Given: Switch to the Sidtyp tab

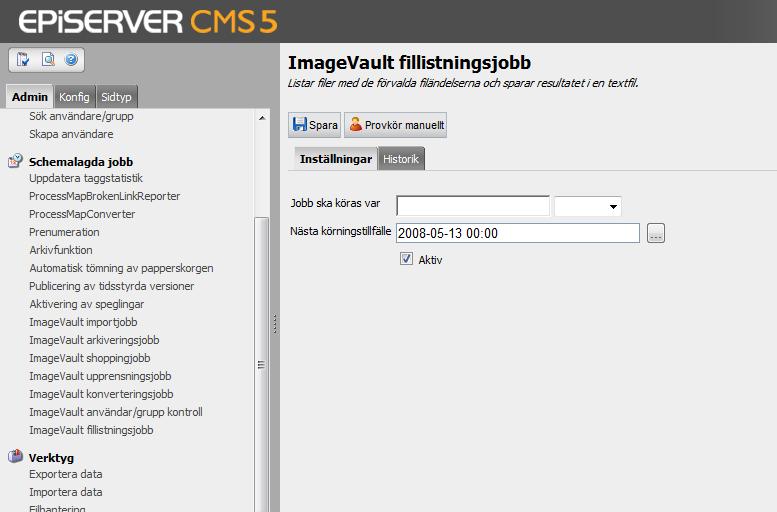Looking at the screenshot, I should point(116,97).
